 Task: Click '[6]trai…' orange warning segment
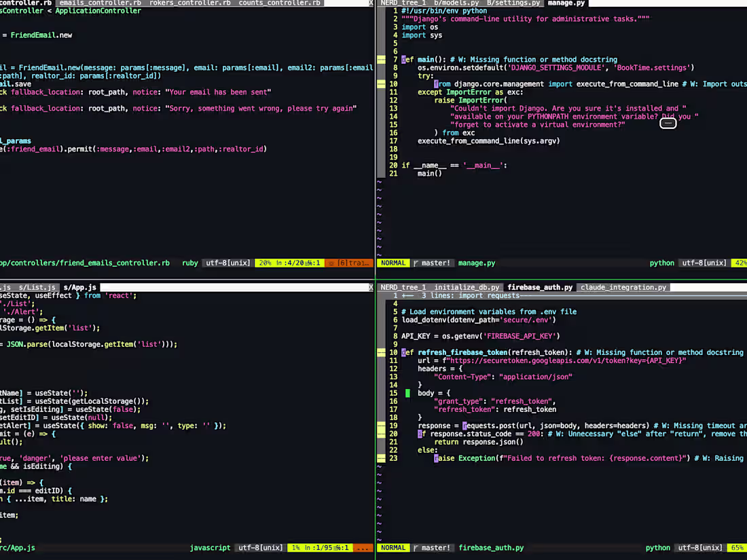(349, 263)
